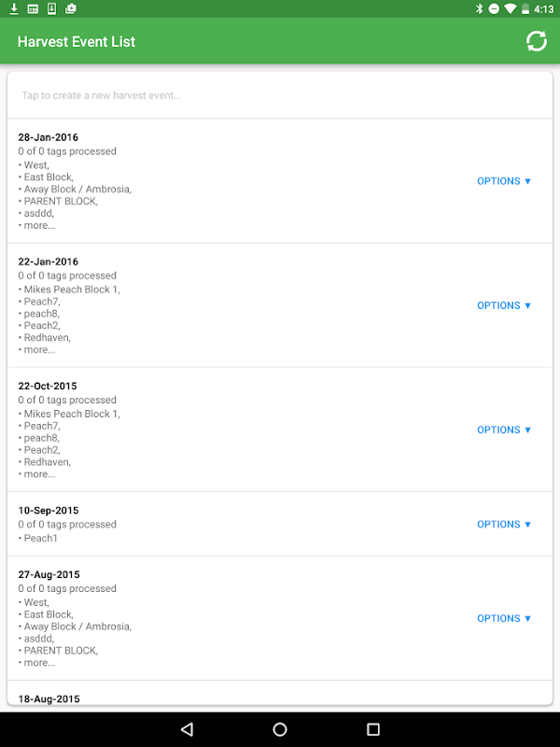Tap the Bluetooth status icon
This screenshot has width=560, height=747.
479,8
